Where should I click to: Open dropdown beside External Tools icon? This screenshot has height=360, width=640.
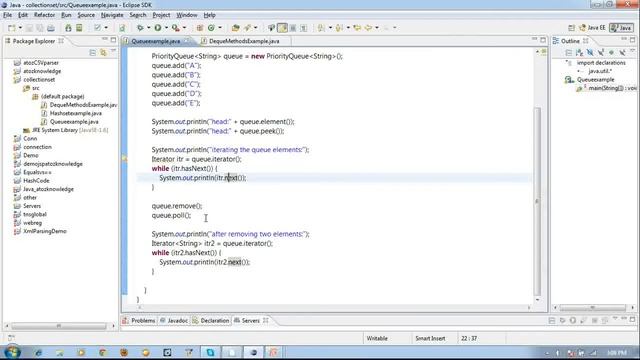click(x=184, y=28)
